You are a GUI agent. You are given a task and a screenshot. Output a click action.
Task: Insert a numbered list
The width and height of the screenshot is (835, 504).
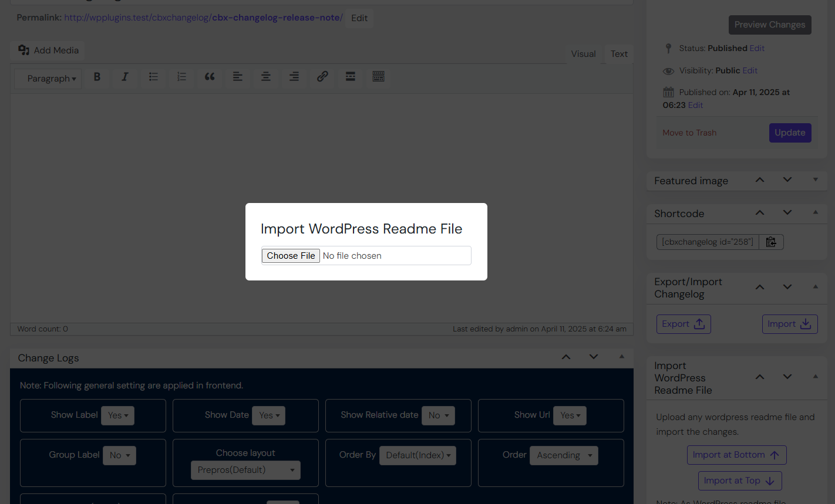click(x=181, y=77)
